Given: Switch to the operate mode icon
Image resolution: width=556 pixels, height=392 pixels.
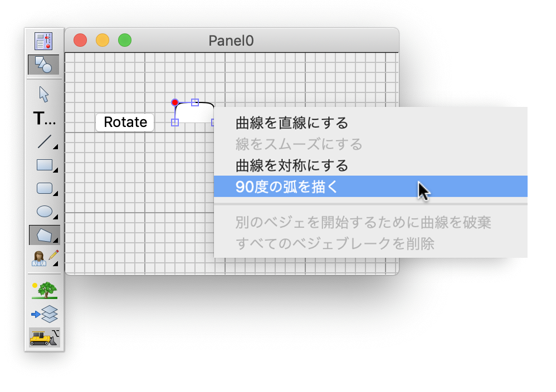Looking at the screenshot, I should pos(43,41).
